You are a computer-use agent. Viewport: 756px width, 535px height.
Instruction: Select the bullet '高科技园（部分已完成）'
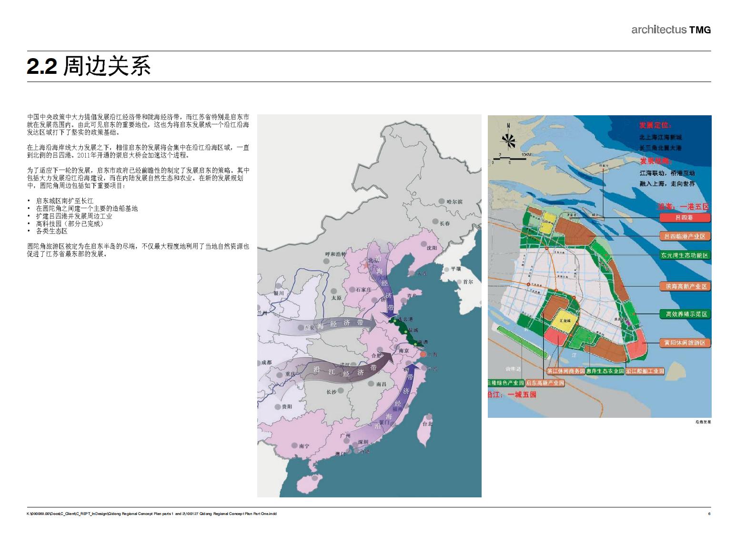point(70,223)
